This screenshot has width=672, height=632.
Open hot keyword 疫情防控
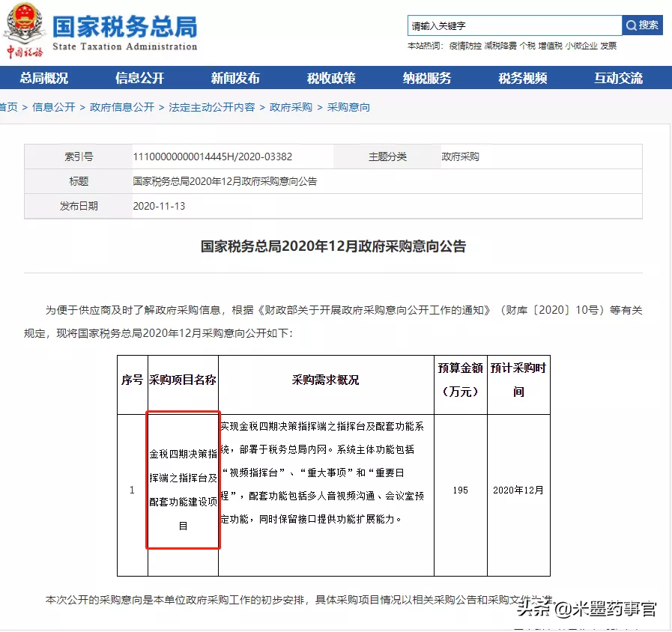click(465, 46)
